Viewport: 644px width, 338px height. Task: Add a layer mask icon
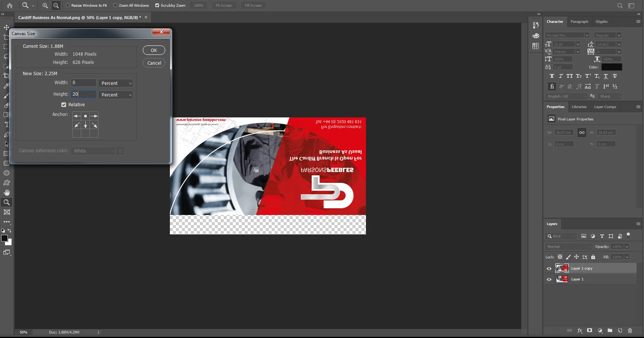tap(589, 331)
